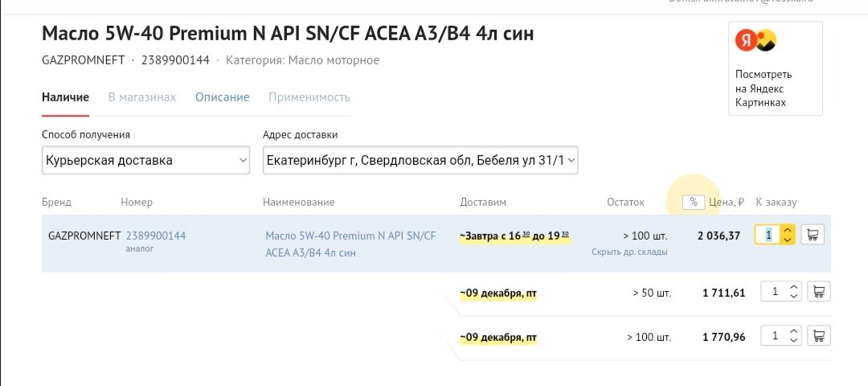Add the 1 770,96 offer to cart
Viewport: 868px width, 386px height.
click(819, 335)
